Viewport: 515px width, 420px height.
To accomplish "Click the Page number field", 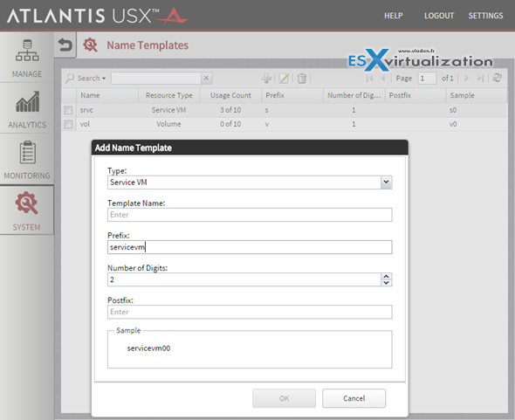I will [x=427, y=79].
